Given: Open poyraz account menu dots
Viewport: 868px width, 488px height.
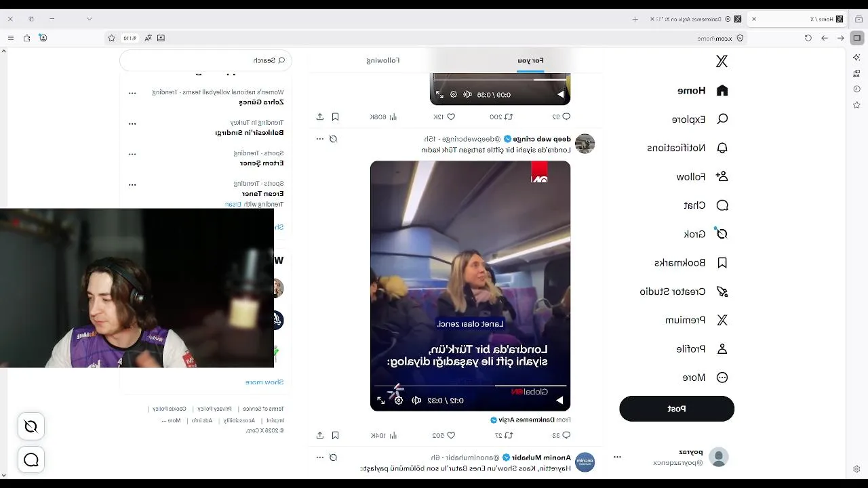Looking at the screenshot, I should (617, 457).
